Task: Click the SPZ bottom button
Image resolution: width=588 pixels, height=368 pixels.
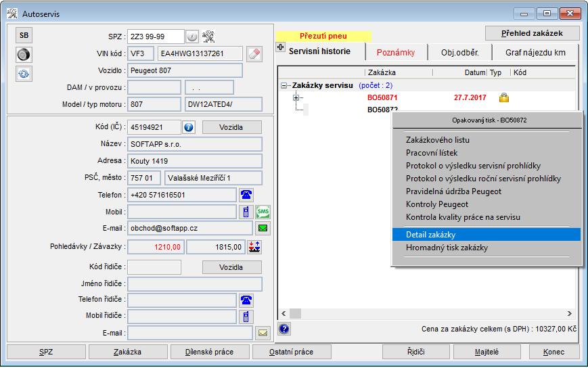Action: coord(46,352)
